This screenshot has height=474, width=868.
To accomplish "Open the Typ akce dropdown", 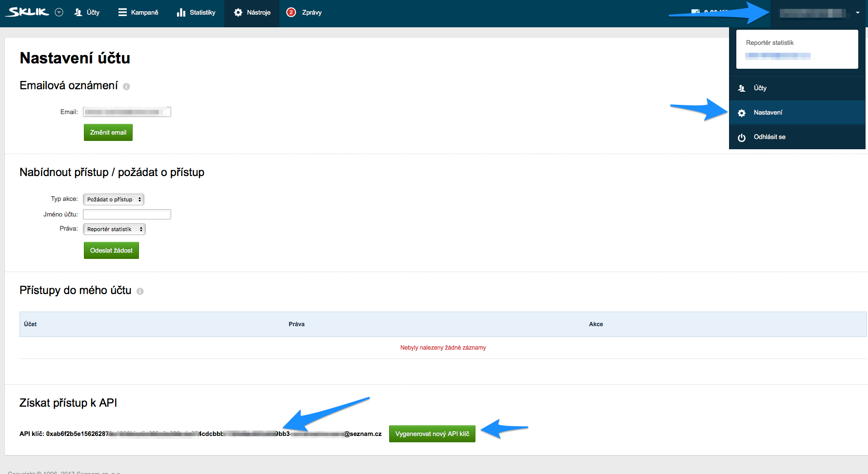I will (x=114, y=199).
